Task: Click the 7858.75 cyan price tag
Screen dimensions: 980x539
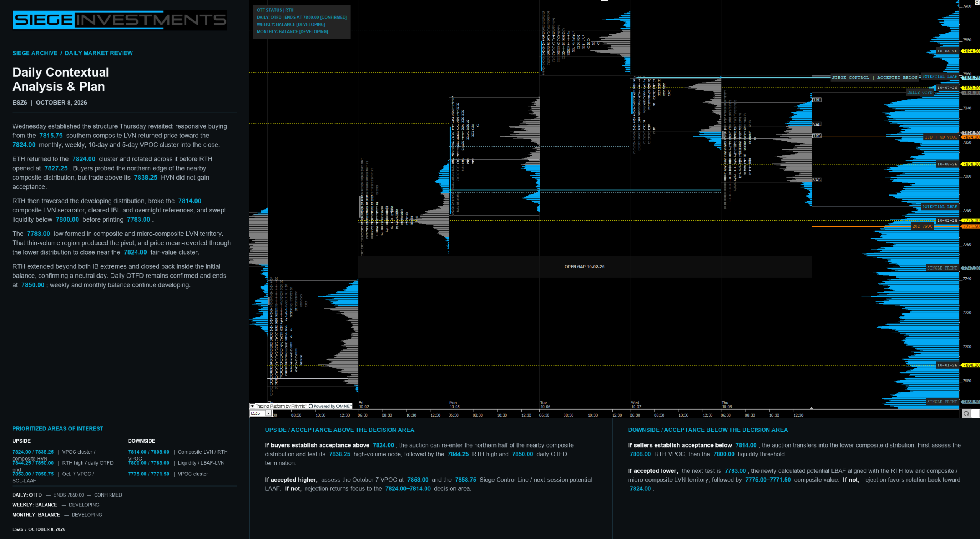Action: (x=971, y=78)
